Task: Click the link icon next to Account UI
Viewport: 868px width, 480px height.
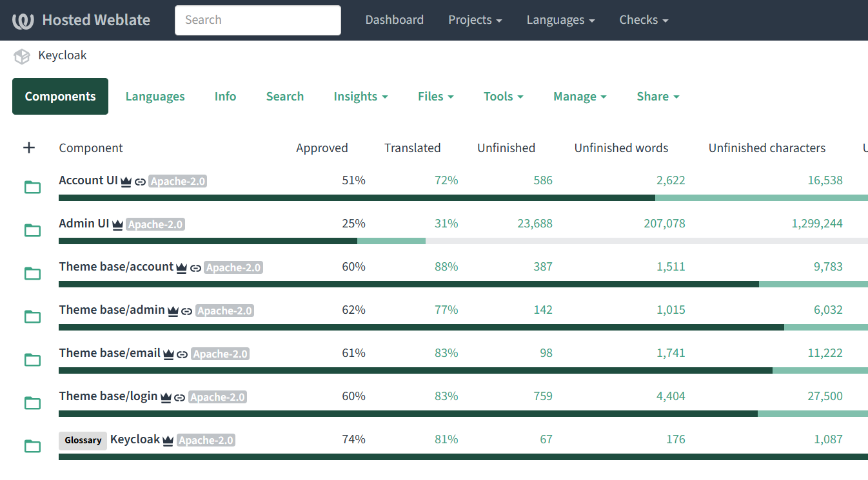Action: [139, 181]
